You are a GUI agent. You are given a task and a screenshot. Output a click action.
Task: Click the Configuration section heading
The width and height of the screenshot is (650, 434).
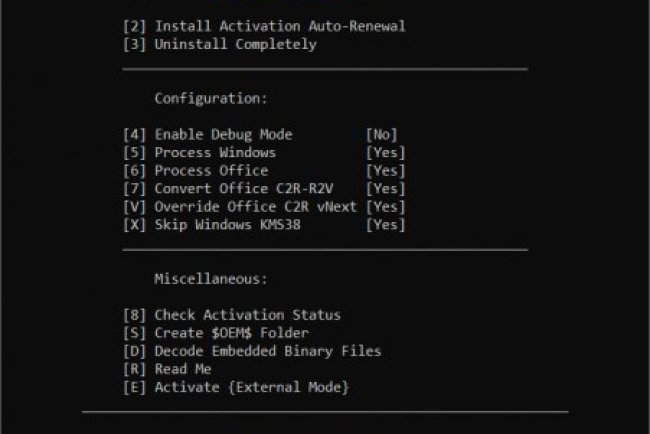pyautogui.click(x=211, y=98)
